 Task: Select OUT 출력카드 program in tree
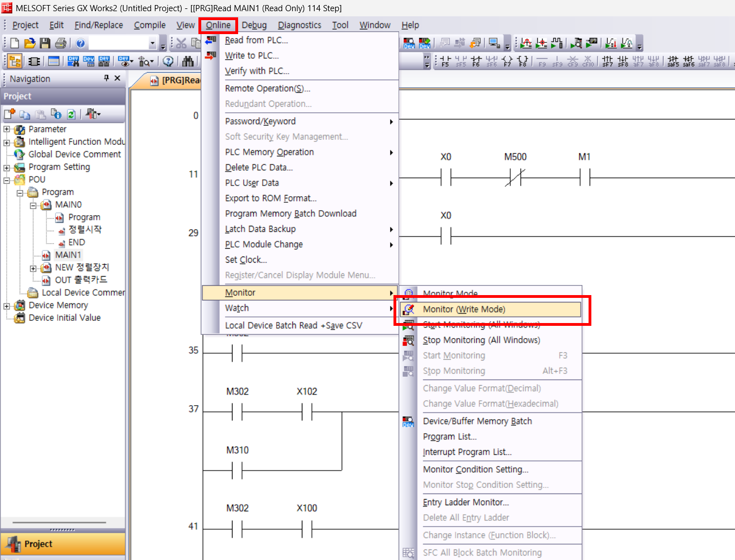coord(81,280)
